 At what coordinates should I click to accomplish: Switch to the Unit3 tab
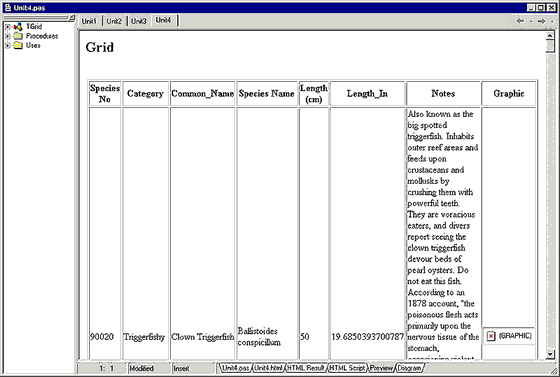point(139,21)
